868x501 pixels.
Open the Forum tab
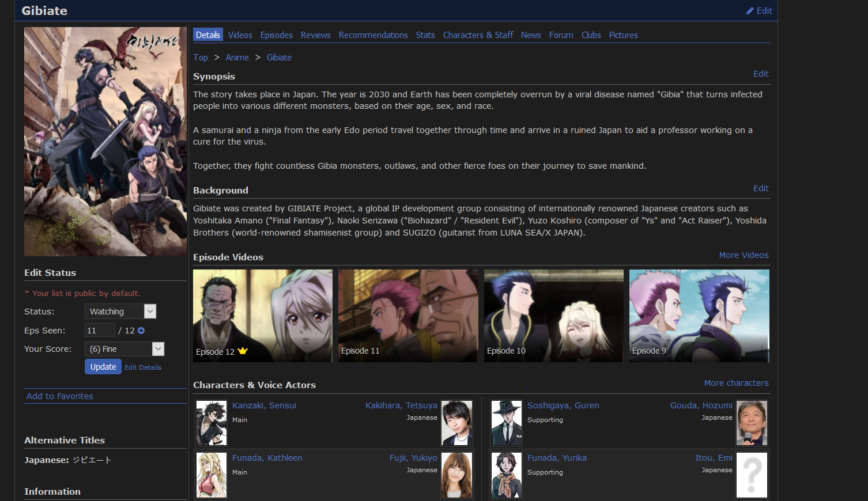(x=561, y=35)
